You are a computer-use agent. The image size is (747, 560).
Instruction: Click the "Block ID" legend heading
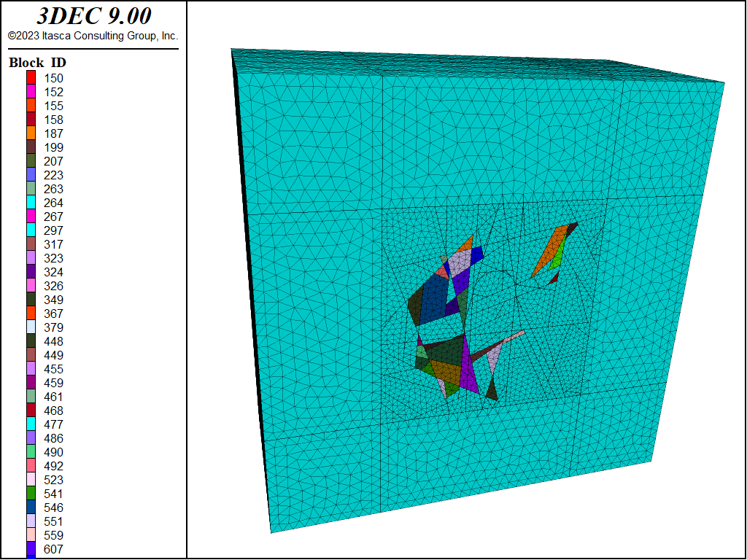point(37,63)
